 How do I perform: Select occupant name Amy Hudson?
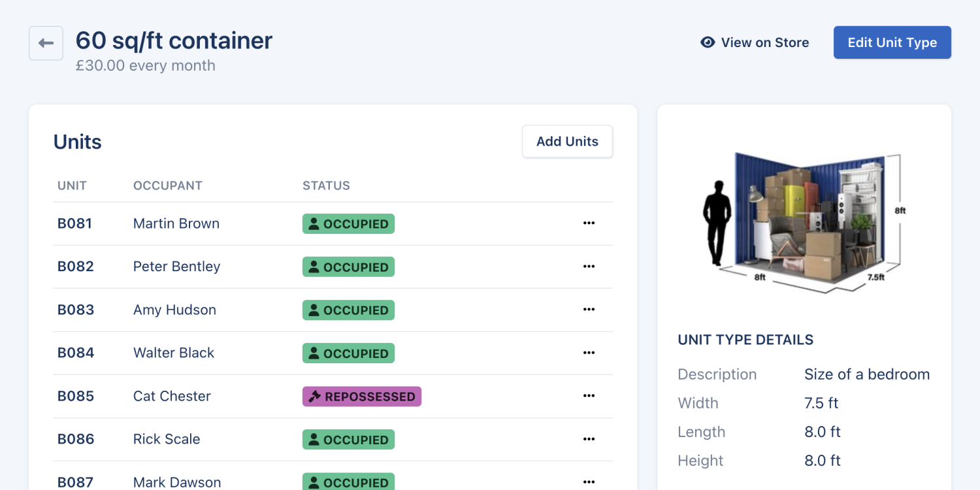tap(174, 310)
